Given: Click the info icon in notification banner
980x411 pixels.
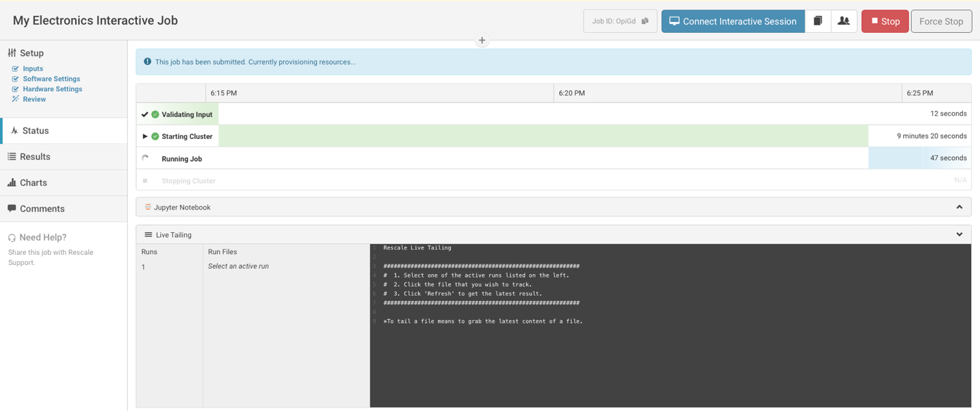Looking at the screenshot, I should coord(147,62).
